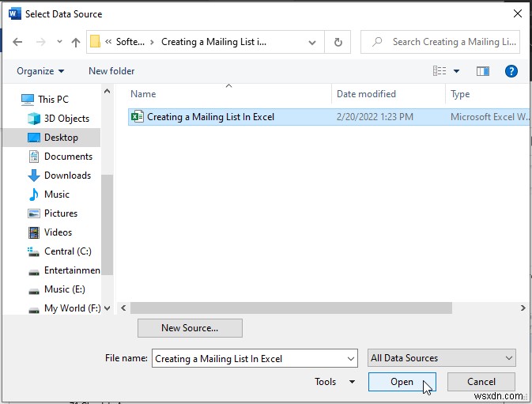Click the file list right scroll arrow
The height and width of the screenshot is (404, 532).
523,308
